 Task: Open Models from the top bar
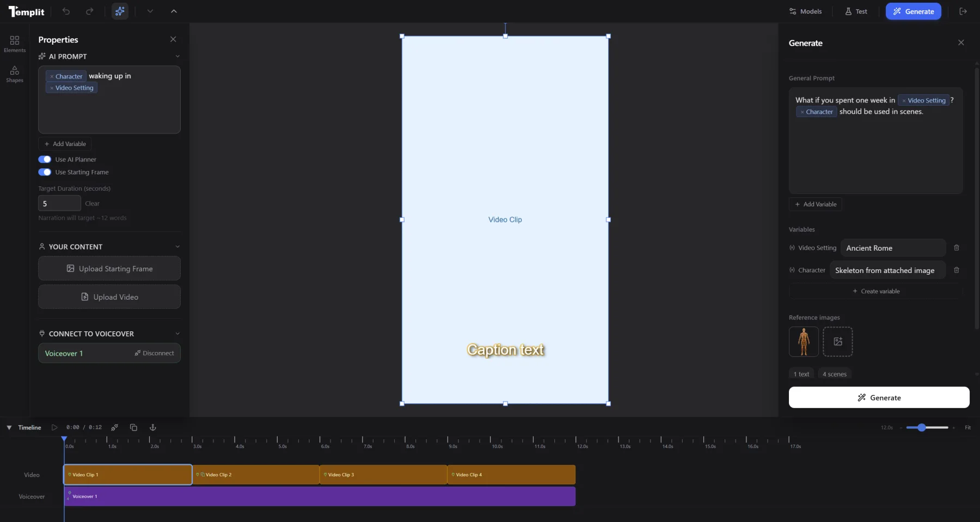[805, 11]
